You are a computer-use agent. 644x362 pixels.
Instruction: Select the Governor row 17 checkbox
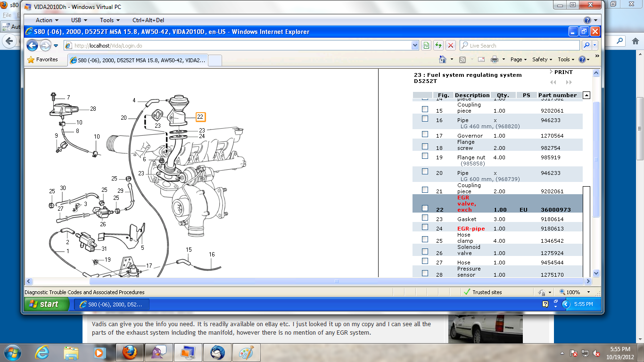coord(425,134)
